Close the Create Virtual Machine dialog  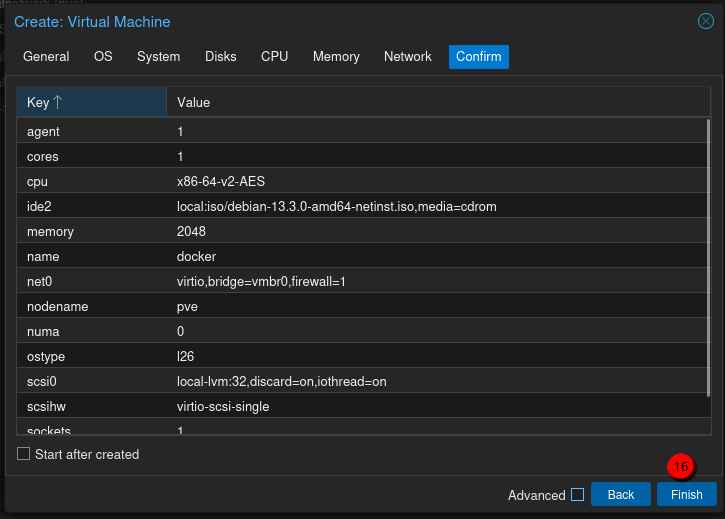(x=705, y=21)
